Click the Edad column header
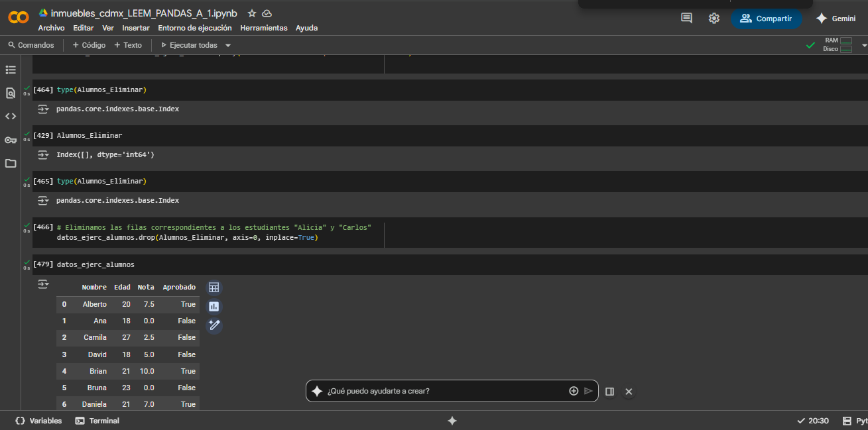868x430 pixels. coord(122,287)
